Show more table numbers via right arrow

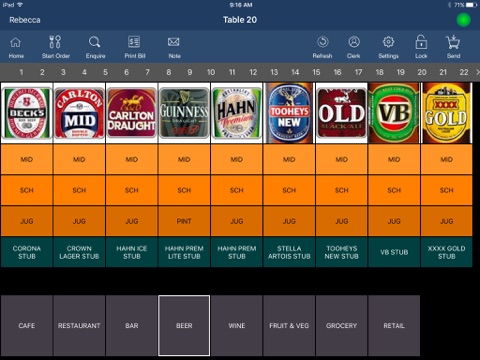[477, 72]
